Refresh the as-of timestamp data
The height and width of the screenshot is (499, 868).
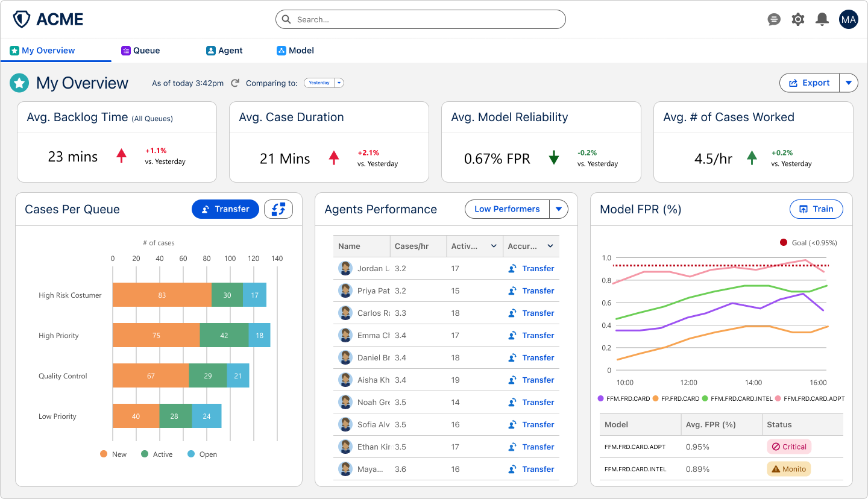[x=236, y=83]
